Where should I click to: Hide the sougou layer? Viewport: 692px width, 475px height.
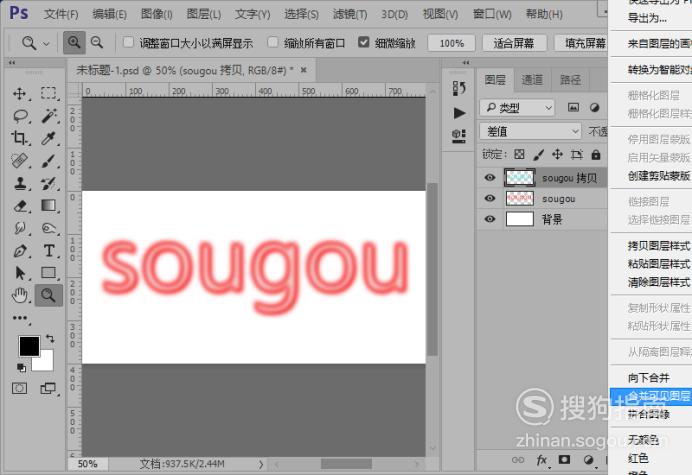[x=489, y=198]
